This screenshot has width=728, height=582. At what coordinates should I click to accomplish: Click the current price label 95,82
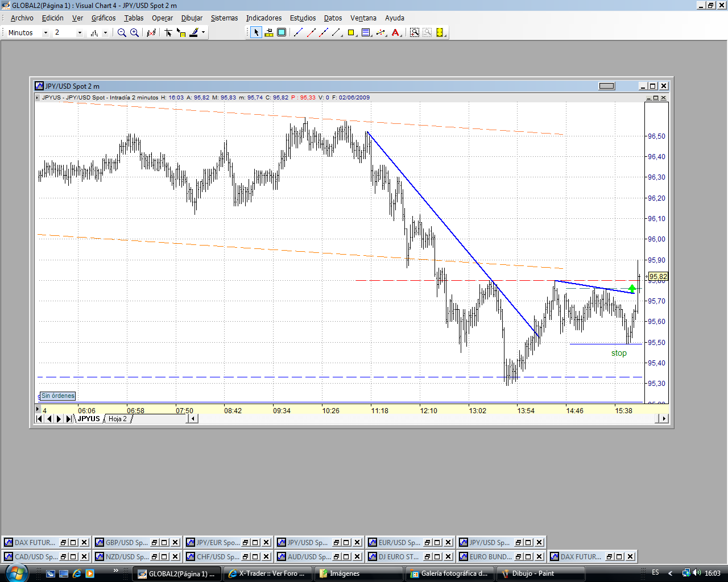(x=658, y=277)
